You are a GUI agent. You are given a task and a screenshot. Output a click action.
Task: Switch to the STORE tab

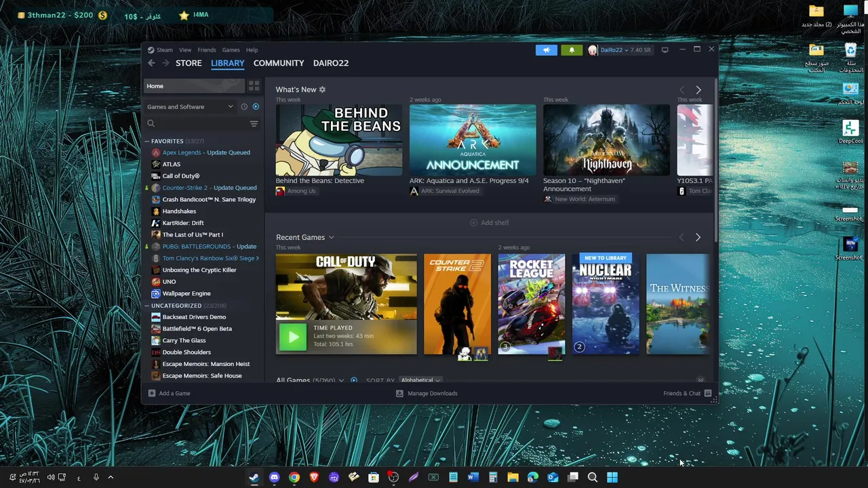(x=189, y=63)
